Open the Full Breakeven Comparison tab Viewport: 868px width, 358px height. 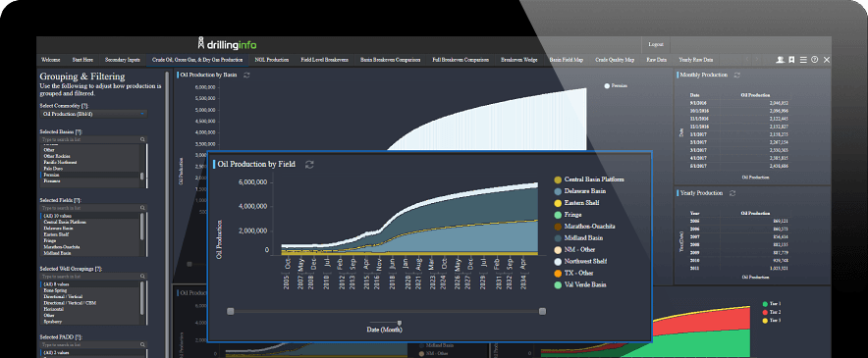point(461,60)
